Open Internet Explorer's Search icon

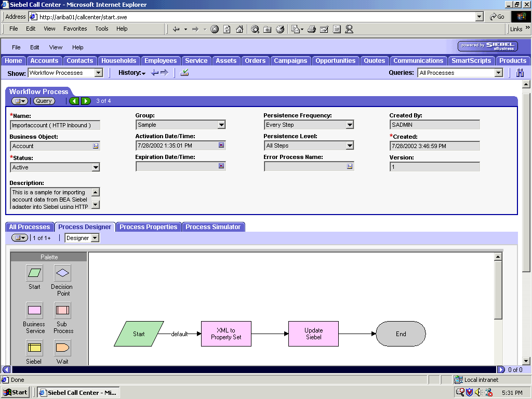point(255,30)
